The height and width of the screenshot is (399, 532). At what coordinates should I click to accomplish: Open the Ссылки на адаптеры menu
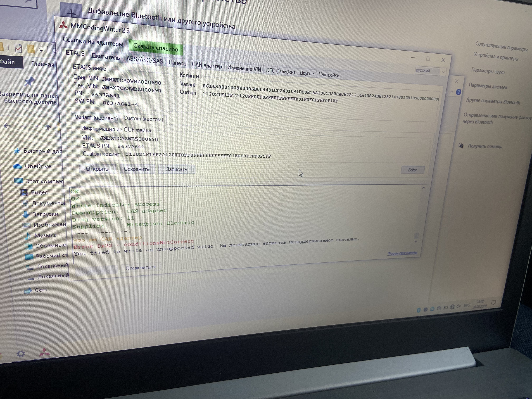coord(93,42)
